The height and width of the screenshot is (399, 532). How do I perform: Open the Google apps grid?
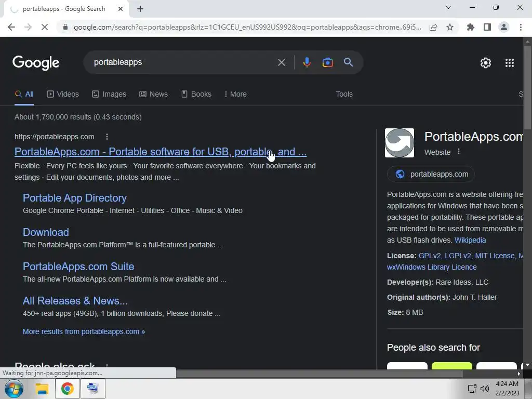510,63
